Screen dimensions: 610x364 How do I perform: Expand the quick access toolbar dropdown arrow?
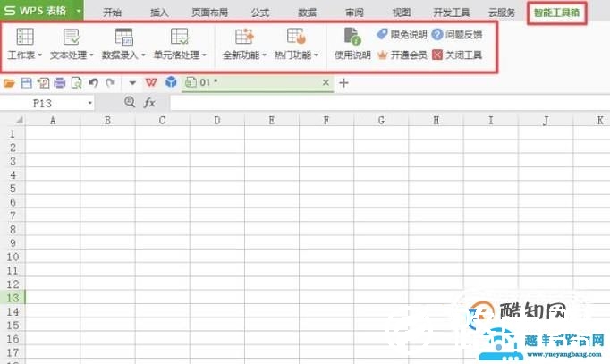[132, 83]
